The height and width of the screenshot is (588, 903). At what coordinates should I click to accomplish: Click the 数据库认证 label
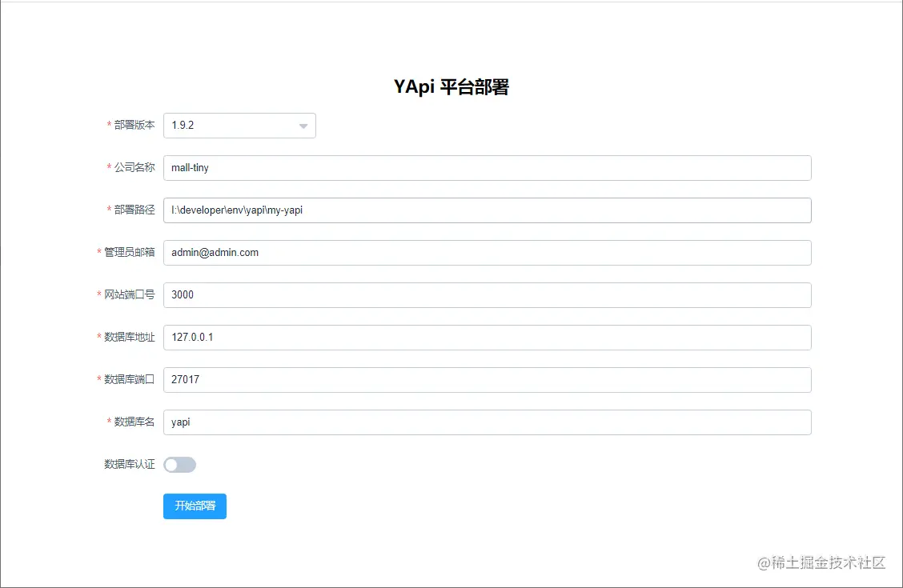point(129,464)
